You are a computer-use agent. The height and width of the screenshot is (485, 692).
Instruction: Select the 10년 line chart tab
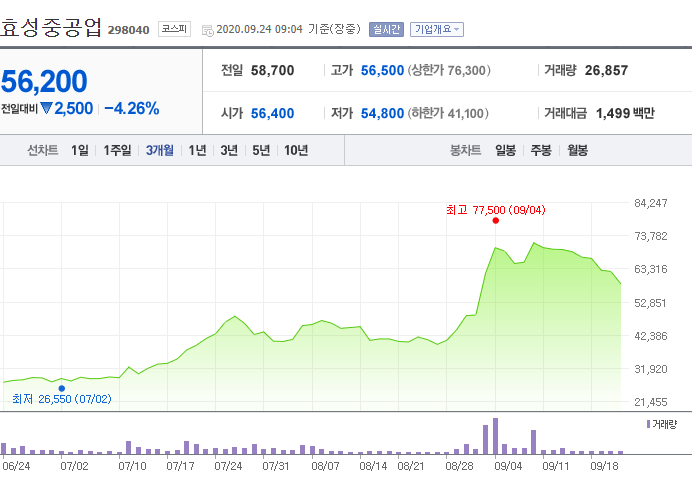pos(296,150)
